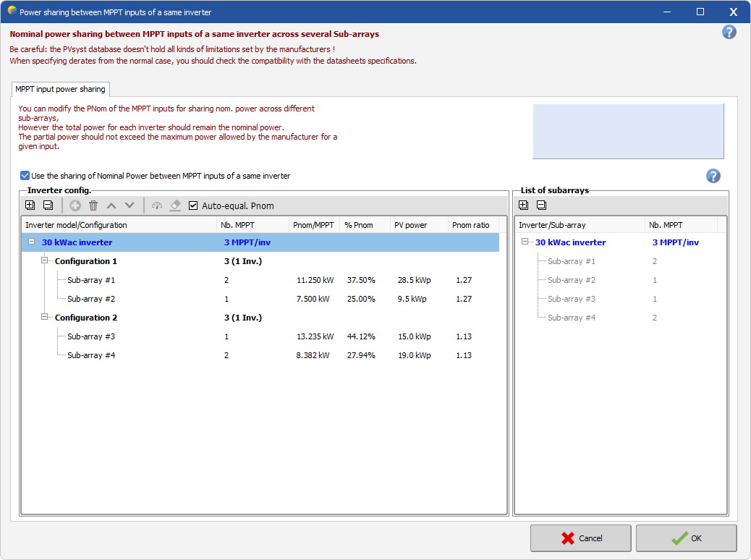Toggle Auto-equal. Pnom checkbox

pyautogui.click(x=193, y=205)
